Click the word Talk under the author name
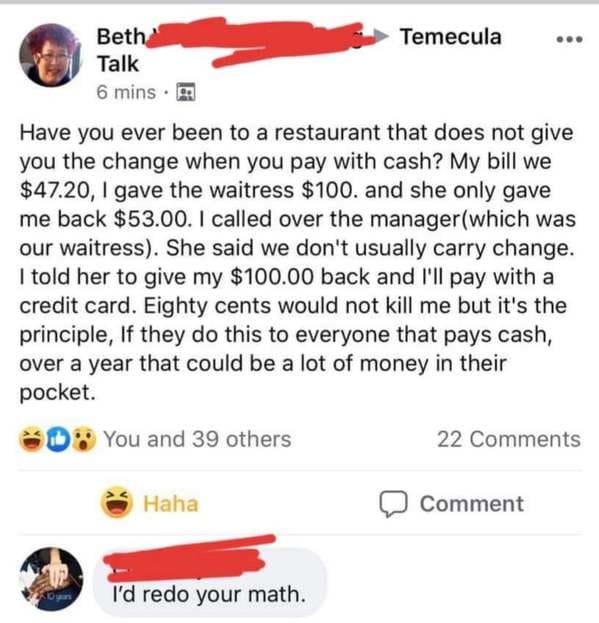The width and height of the screenshot is (599, 623). pyautogui.click(x=118, y=64)
